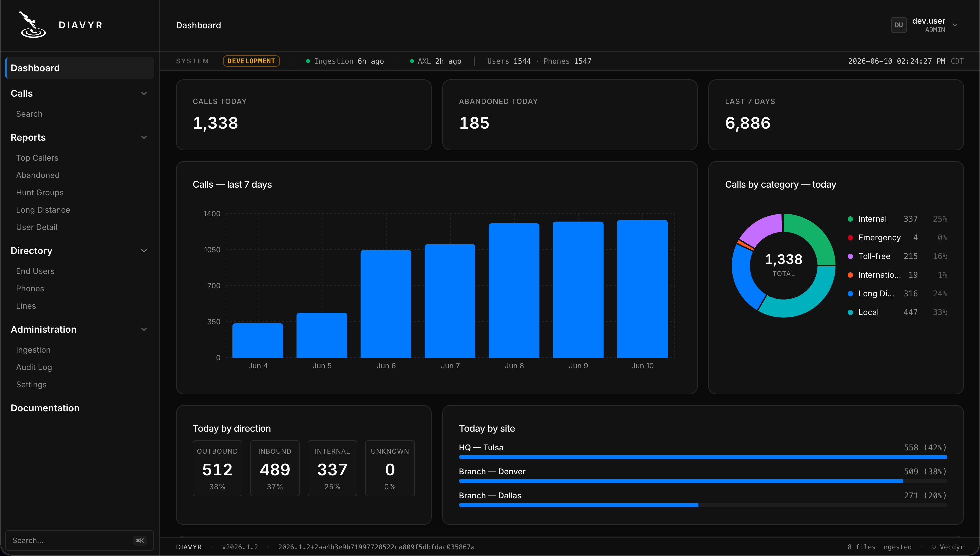Click the Unknown 0 direction tile
Screen dimensions: 980x556
pyautogui.click(x=390, y=469)
